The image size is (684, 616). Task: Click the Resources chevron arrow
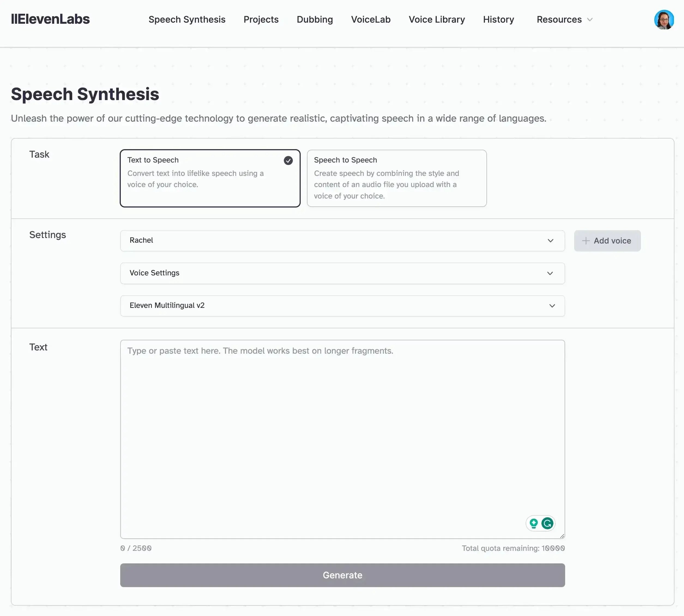[x=590, y=20]
